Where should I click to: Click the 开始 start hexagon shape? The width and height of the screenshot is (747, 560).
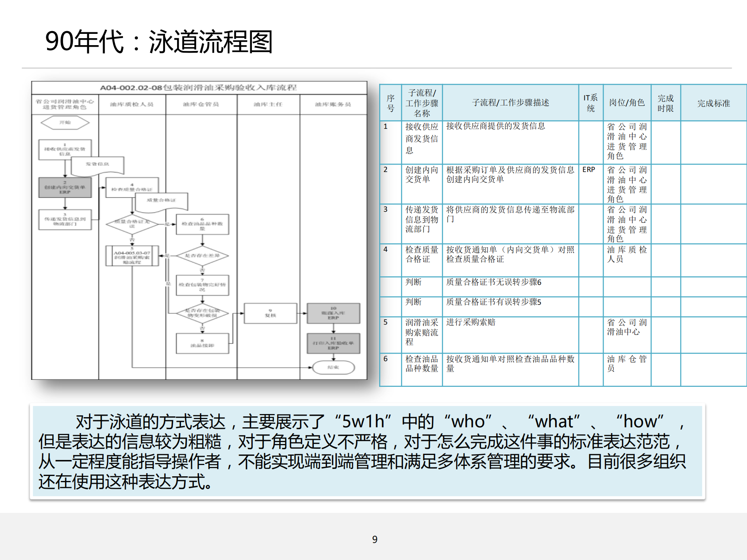[65, 123]
